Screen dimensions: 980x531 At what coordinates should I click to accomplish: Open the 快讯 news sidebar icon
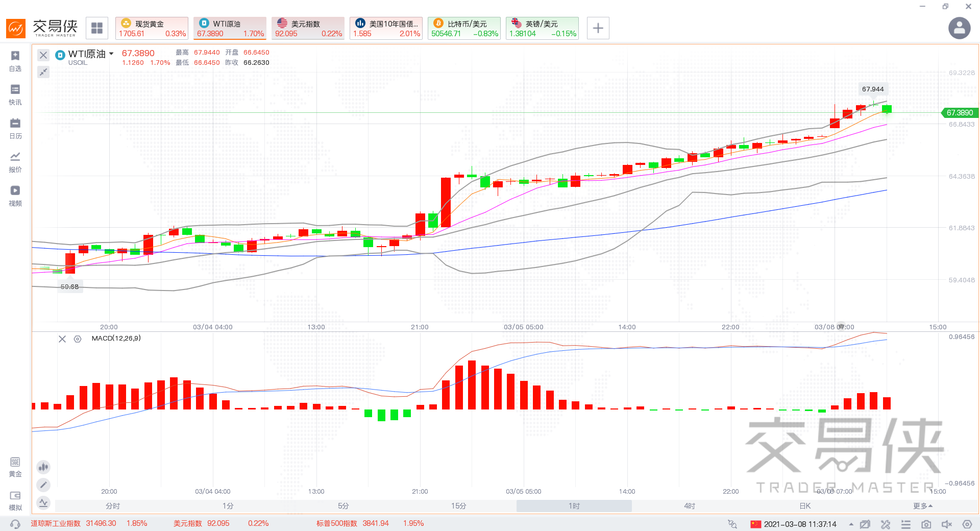[x=15, y=95]
